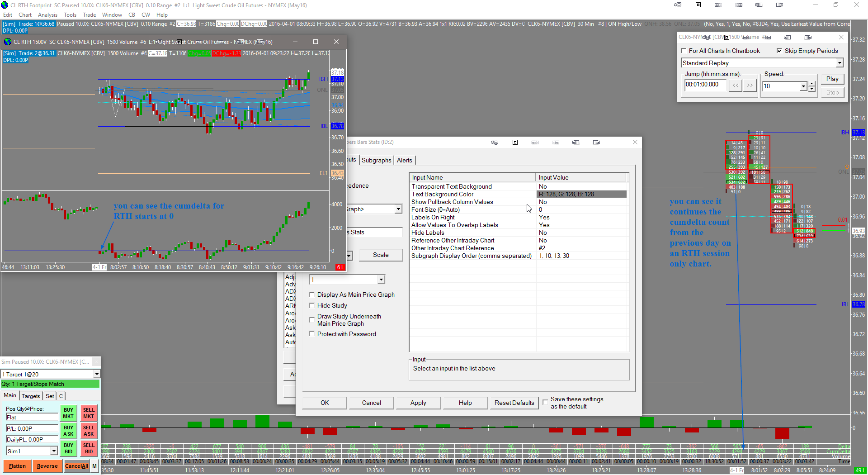Viewport: 868px width, 475px height.
Task: Click the nested-square icon in Replay window title
Action: pyautogui.click(x=727, y=37)
